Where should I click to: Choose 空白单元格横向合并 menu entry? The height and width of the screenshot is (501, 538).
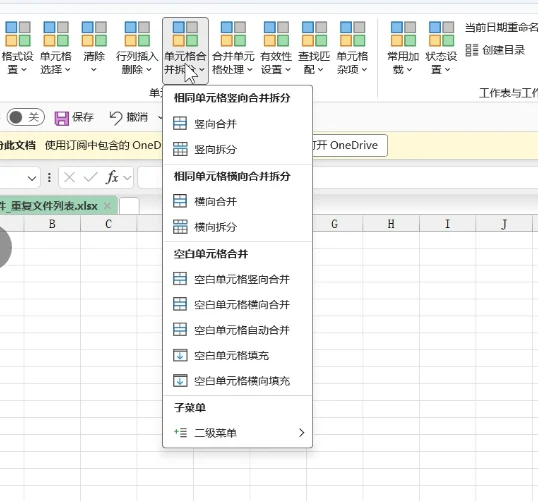point(237,304)
